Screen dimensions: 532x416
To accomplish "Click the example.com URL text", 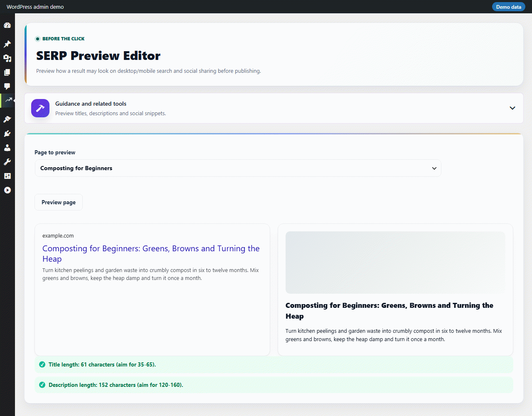I will pos(58,235).
